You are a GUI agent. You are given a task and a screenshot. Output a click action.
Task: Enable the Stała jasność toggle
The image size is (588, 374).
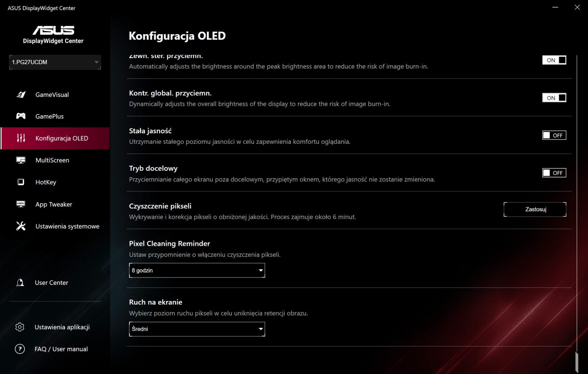pos(554,135)
